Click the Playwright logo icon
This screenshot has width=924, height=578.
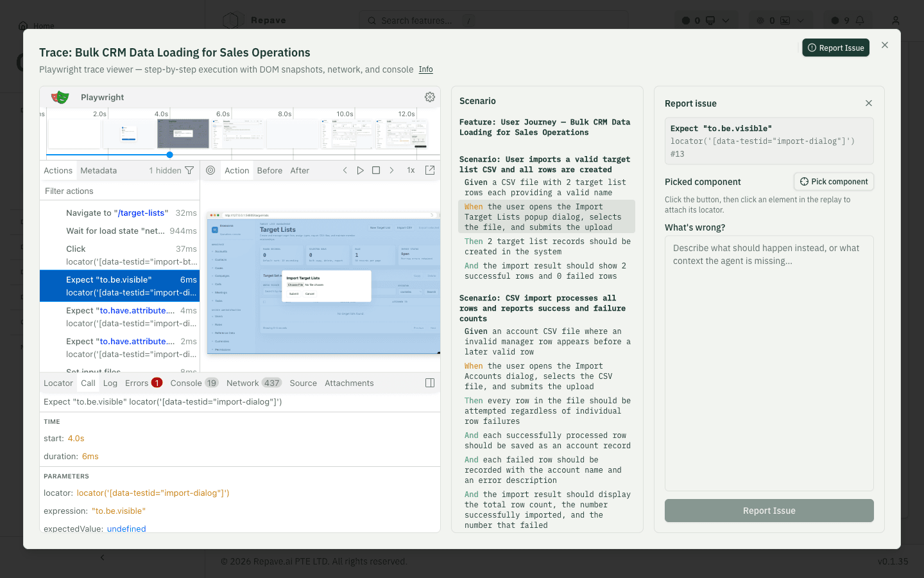(x=60, y=97)
